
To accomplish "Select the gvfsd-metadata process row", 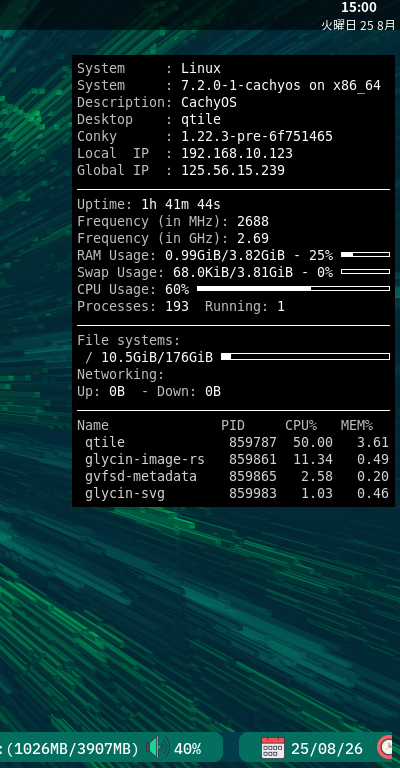I will pos(233,477).
